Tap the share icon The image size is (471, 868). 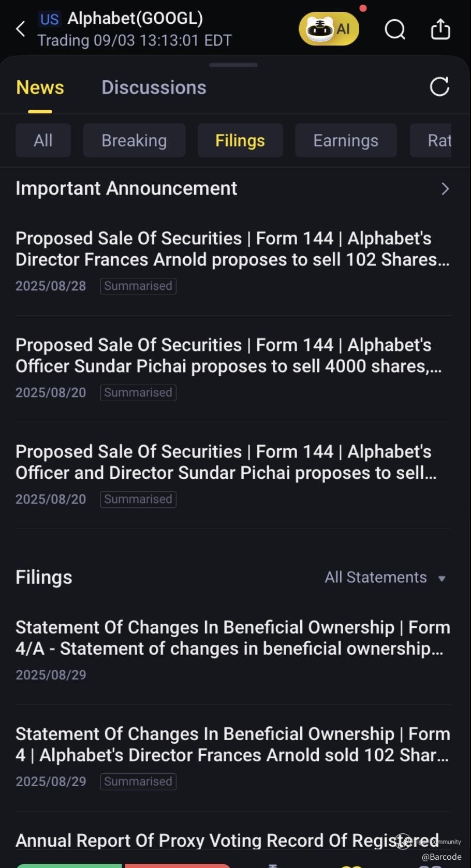pyautogui.click(x=440, y=29)
